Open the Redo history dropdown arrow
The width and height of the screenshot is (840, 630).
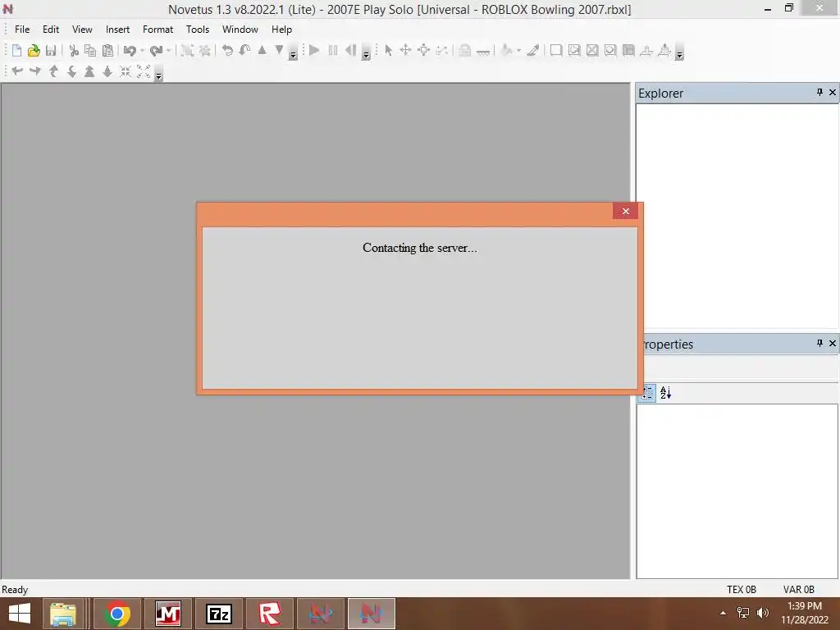coord(168,50)
